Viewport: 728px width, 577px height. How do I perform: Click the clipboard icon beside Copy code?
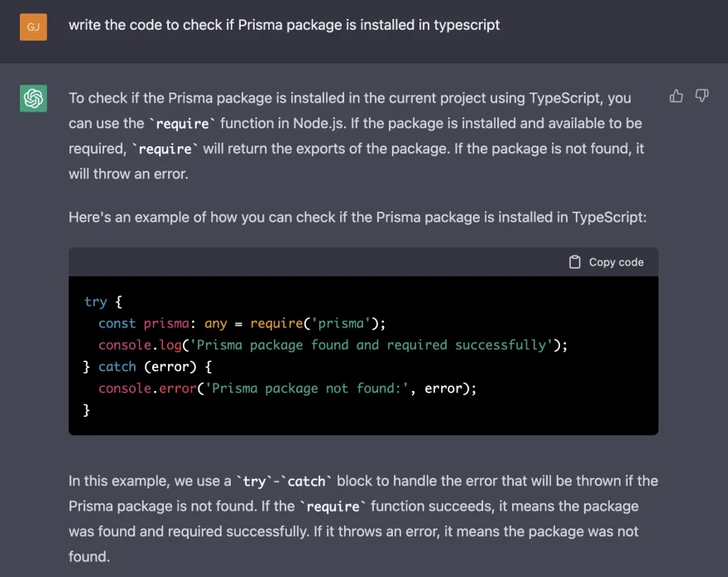click(x=574, y=261)
